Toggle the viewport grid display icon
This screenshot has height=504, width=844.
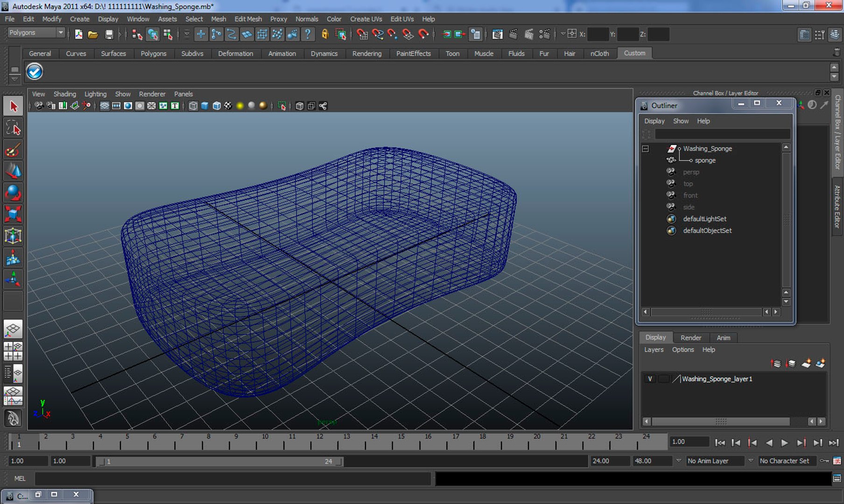click(104, 106)
